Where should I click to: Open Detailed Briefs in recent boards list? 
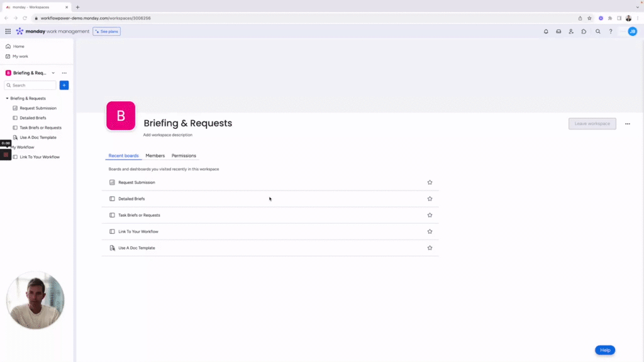pyautogui.click(x=131, y=199)
